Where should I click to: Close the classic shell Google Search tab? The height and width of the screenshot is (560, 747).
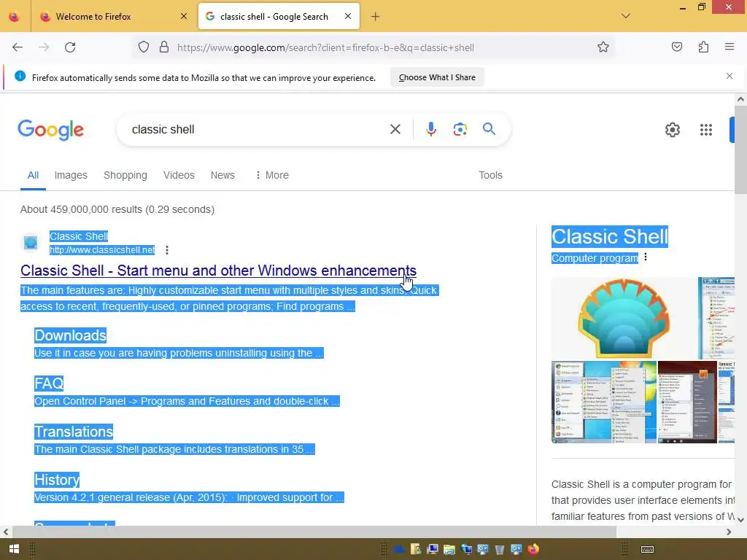[348, 16]
